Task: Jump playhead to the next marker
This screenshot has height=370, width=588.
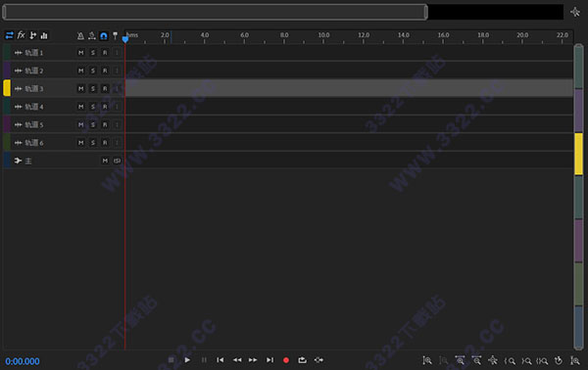Action: click(x=269, y=360)
